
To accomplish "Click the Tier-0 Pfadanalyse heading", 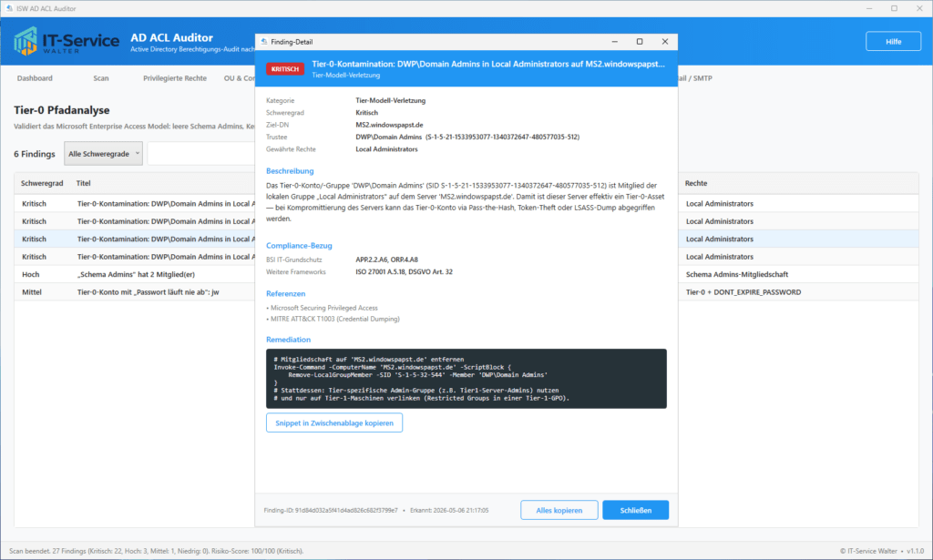I will [x=62, y=110].
